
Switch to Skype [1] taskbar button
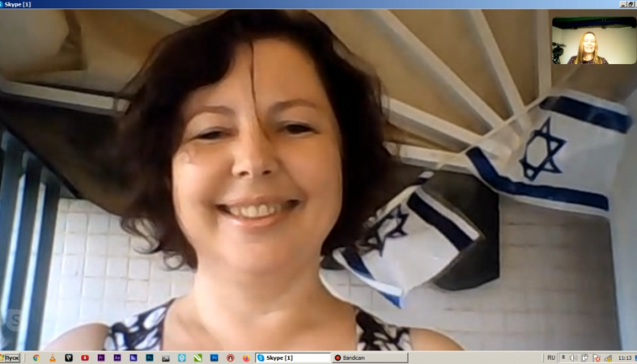tap(293, 358)
